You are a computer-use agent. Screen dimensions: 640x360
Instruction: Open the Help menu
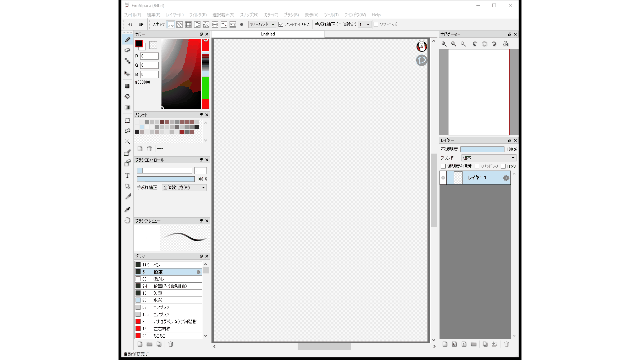(x=376, y=15)
